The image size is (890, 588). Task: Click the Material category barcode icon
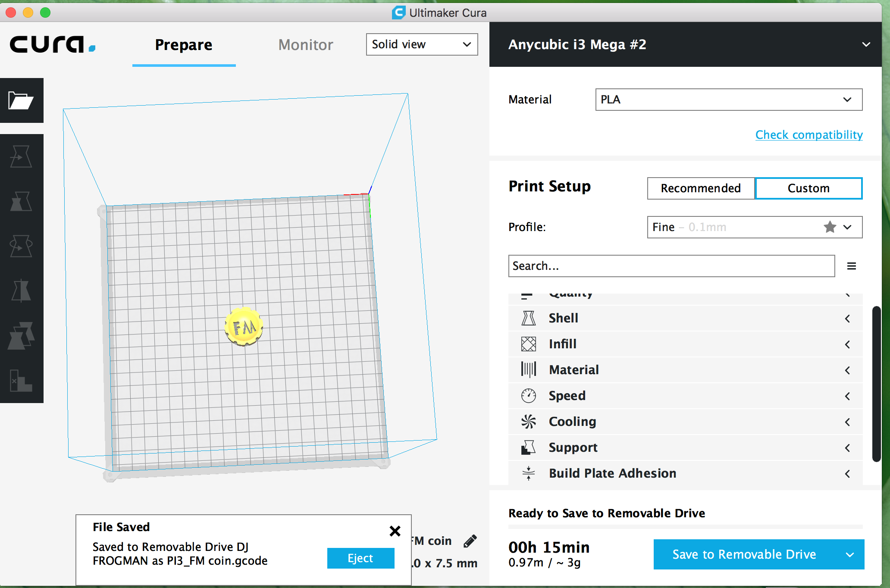(x=529, y=370)
